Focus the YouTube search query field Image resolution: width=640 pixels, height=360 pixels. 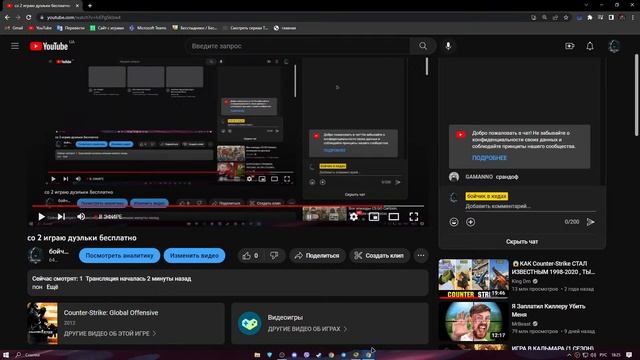pos(298,46)
